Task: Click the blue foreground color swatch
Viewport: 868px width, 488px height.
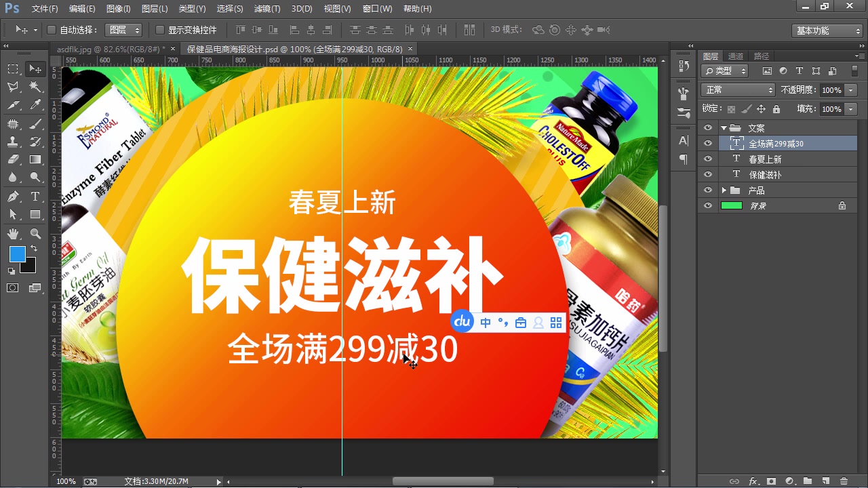Action: click(x=17, y=253)
